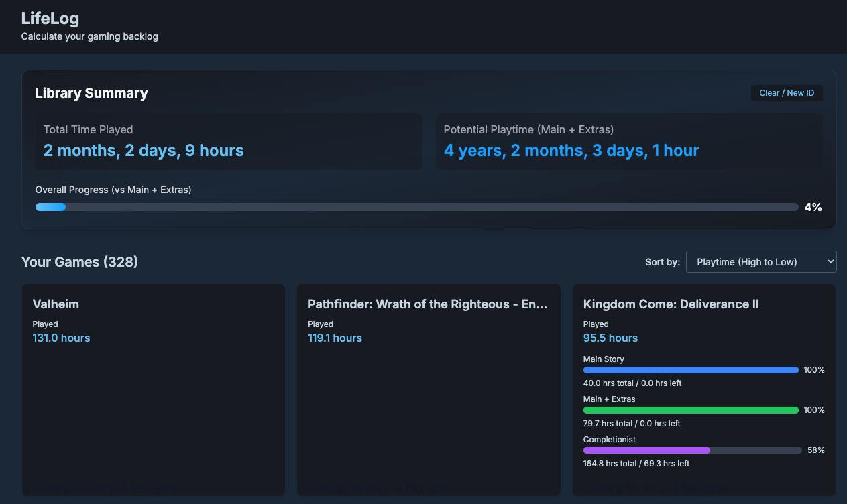Click Valheim's 131.0 hours played value
Screen dimensions: 847x504
61,338
